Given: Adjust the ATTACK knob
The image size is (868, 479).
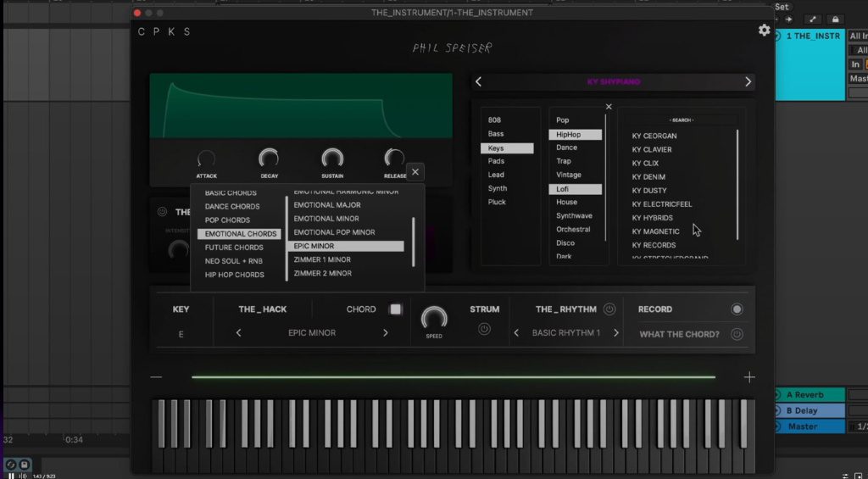Looking at the screenshot, I should tap(207, 160).
